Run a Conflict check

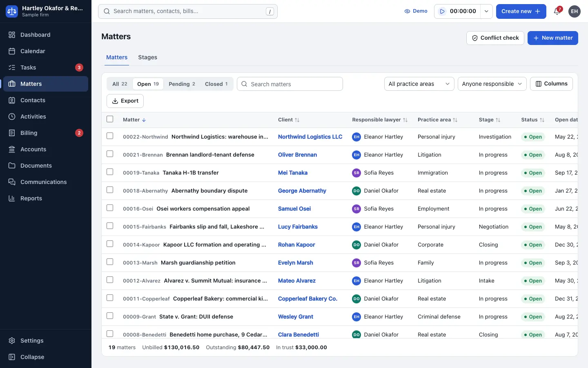(495, 38)
